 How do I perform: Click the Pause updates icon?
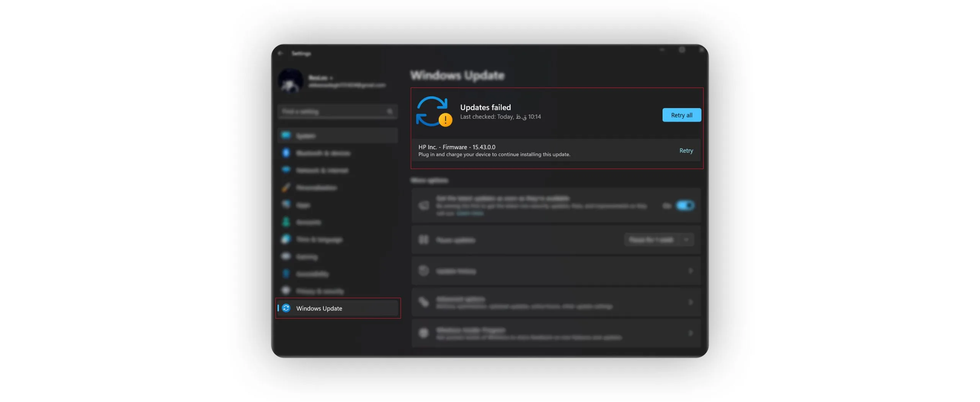[x=423, y=240]
